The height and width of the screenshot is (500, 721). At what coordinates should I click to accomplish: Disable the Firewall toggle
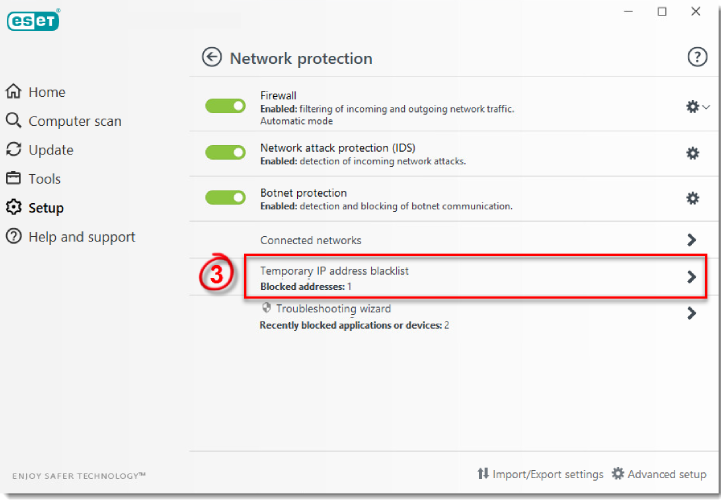[225, 106]
